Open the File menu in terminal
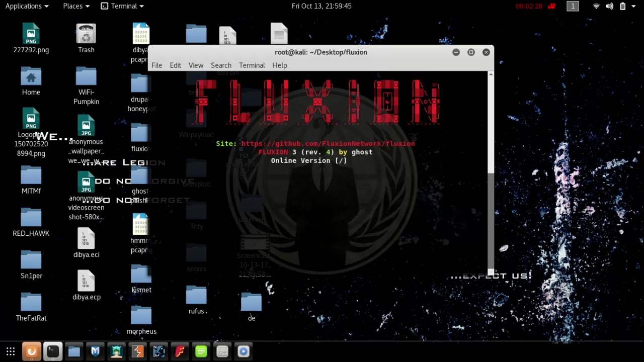The height and width of the screenshot is (362, 644). click(156, 65)
